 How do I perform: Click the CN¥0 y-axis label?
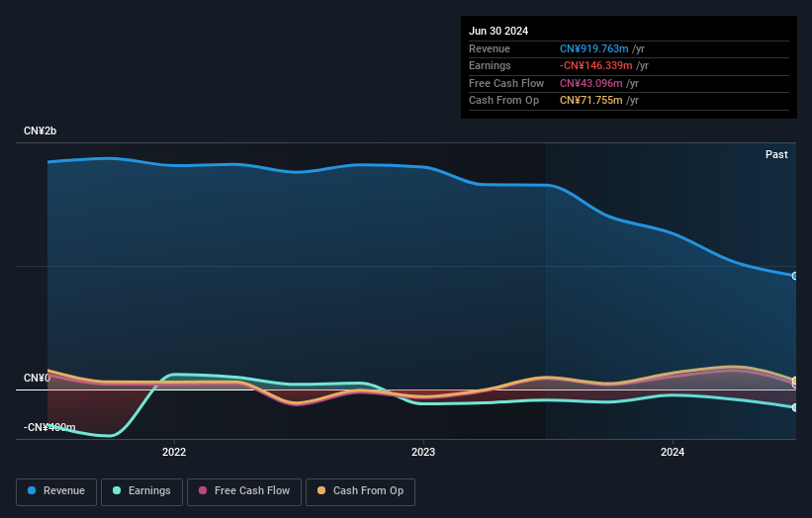[x=37, y=379]
